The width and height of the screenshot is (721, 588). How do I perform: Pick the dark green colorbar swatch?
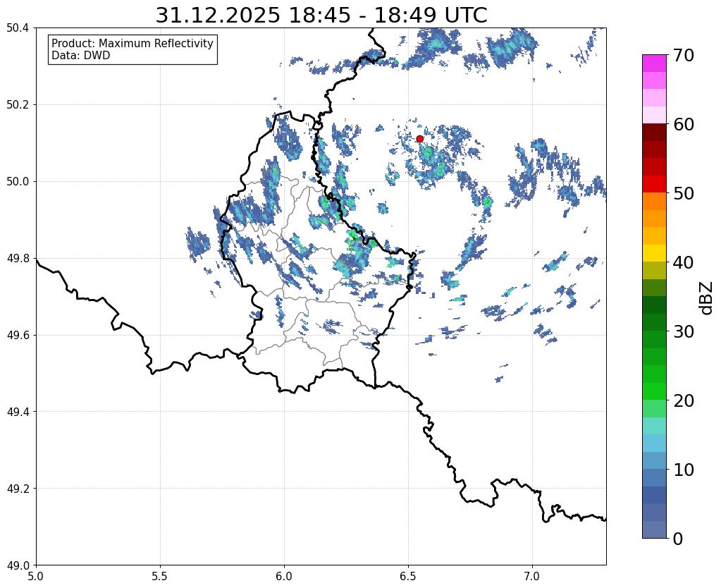point(654,305)
